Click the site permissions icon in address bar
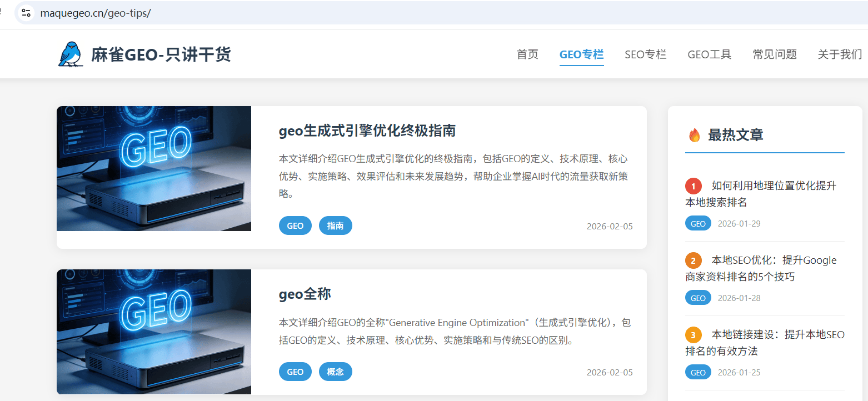Image resolution: width=868 pixels, height=401 pixels. tap(25, 12)
